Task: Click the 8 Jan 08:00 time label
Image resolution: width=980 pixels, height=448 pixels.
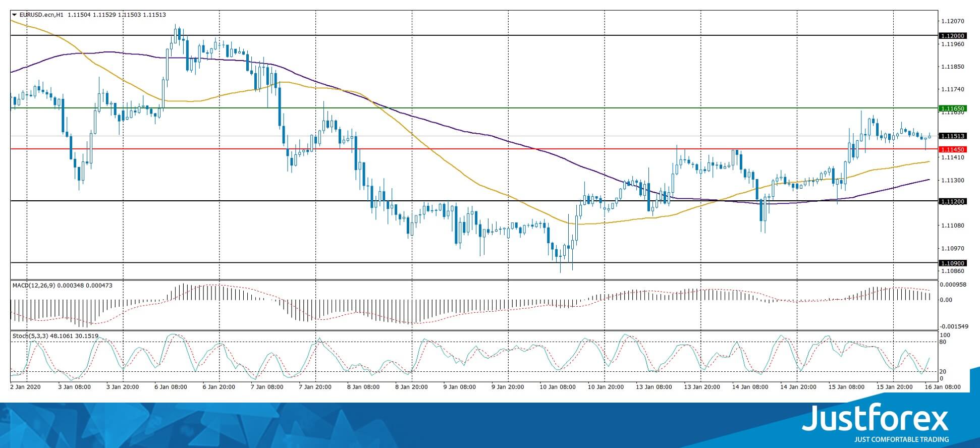Action: click(364, 387)
